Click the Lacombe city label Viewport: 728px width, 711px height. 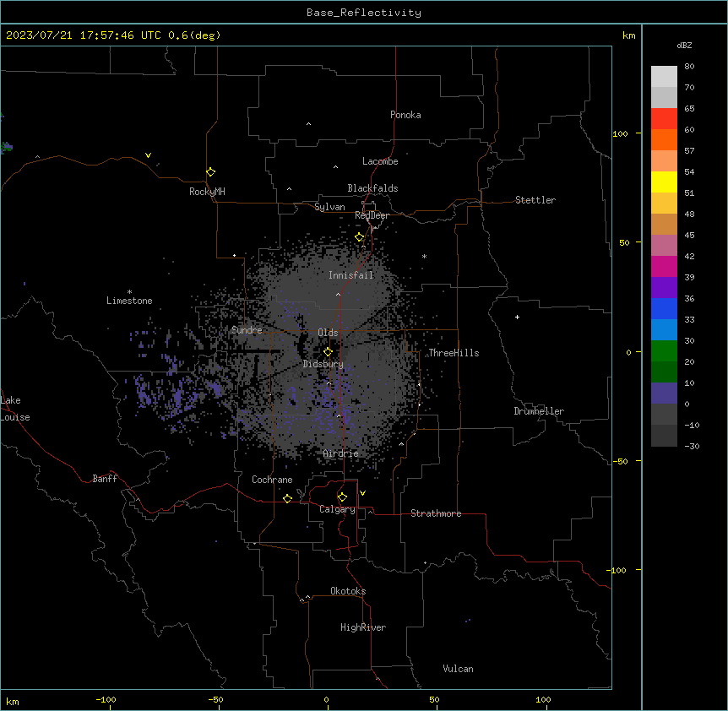380,161
